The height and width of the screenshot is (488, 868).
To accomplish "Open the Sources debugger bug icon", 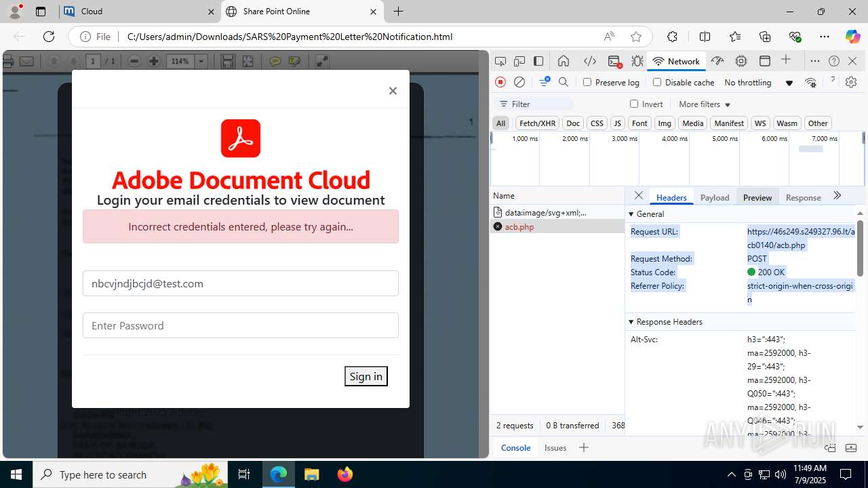I will (637, 61).
